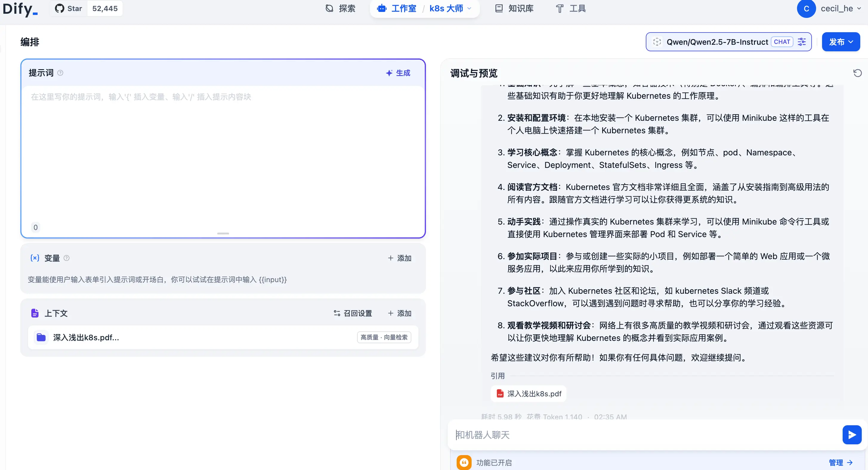
Task: Click the model provider icon
Action: click(657, 42)
